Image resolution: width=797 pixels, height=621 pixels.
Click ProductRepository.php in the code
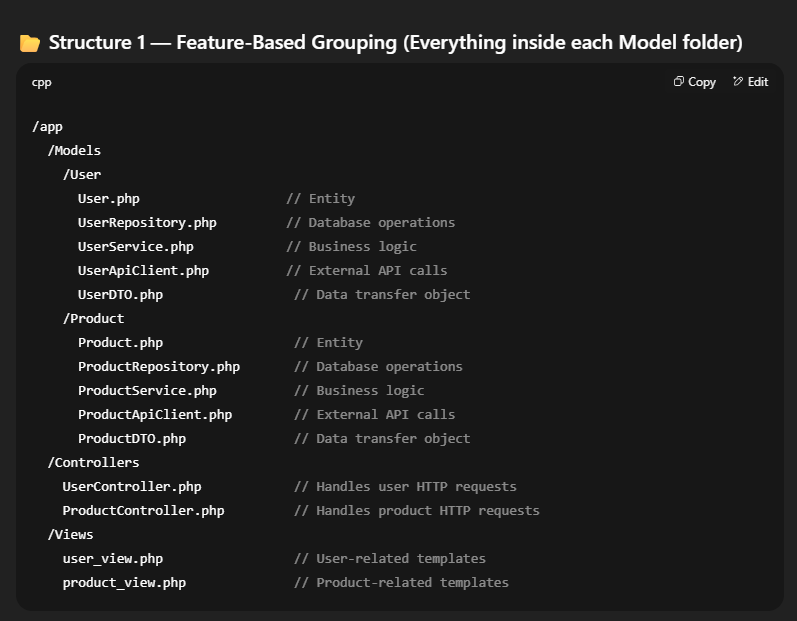click(x=158, y=367)
